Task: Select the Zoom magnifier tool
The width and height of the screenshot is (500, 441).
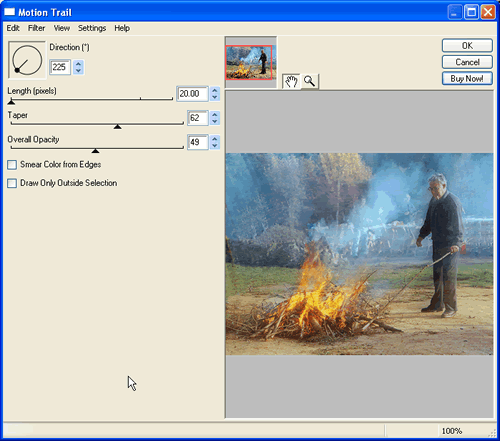Action: (310, 81)
